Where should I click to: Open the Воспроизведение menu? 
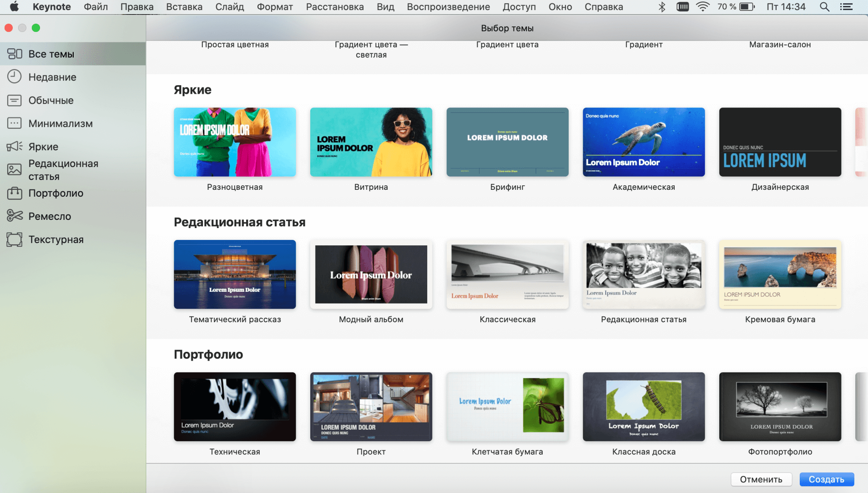[448, 7]
